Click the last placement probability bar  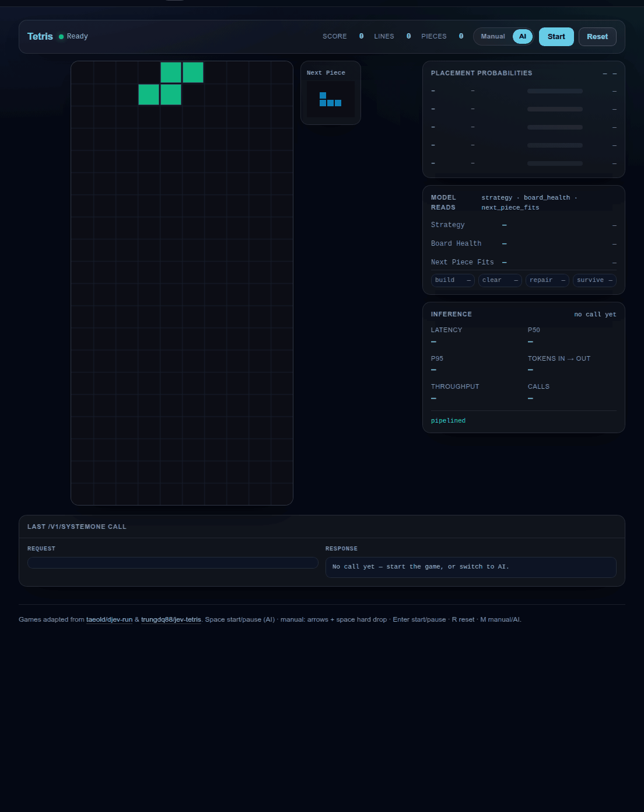click(555, 163)
